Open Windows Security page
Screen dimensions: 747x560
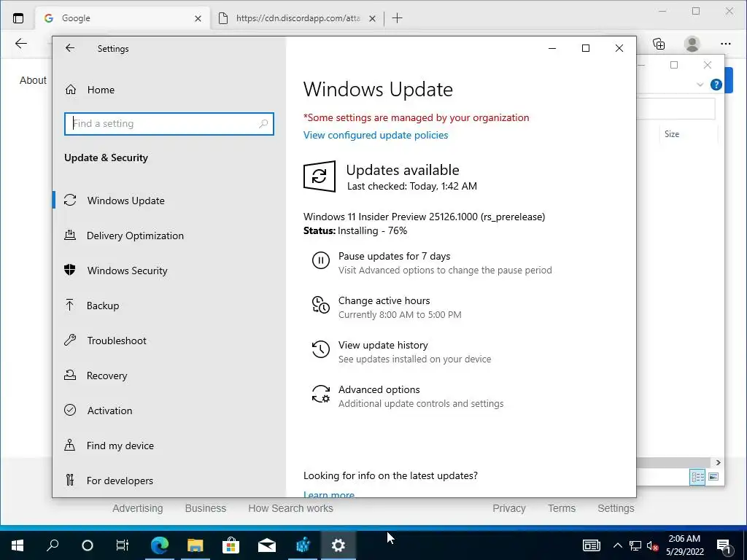pos(127,271)
